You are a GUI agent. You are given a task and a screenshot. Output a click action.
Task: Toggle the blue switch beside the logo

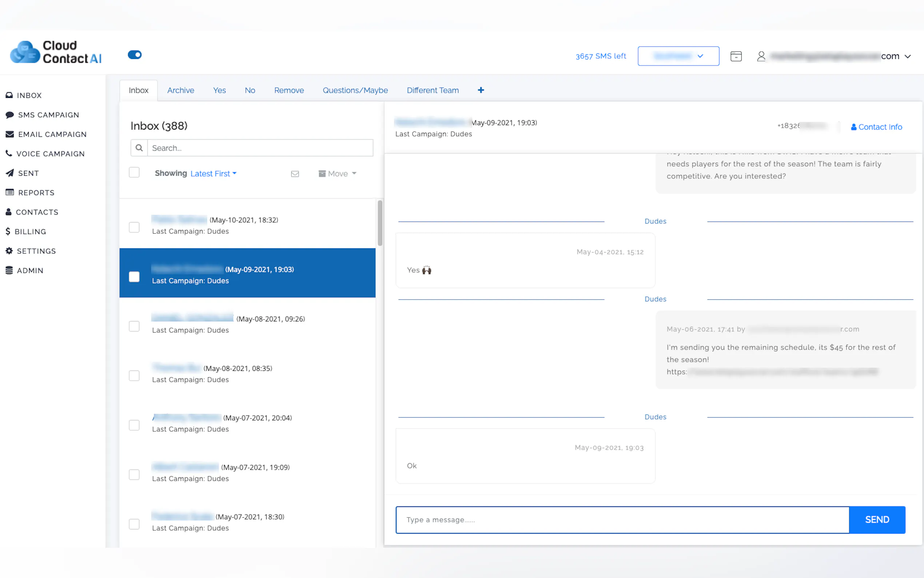135,55
